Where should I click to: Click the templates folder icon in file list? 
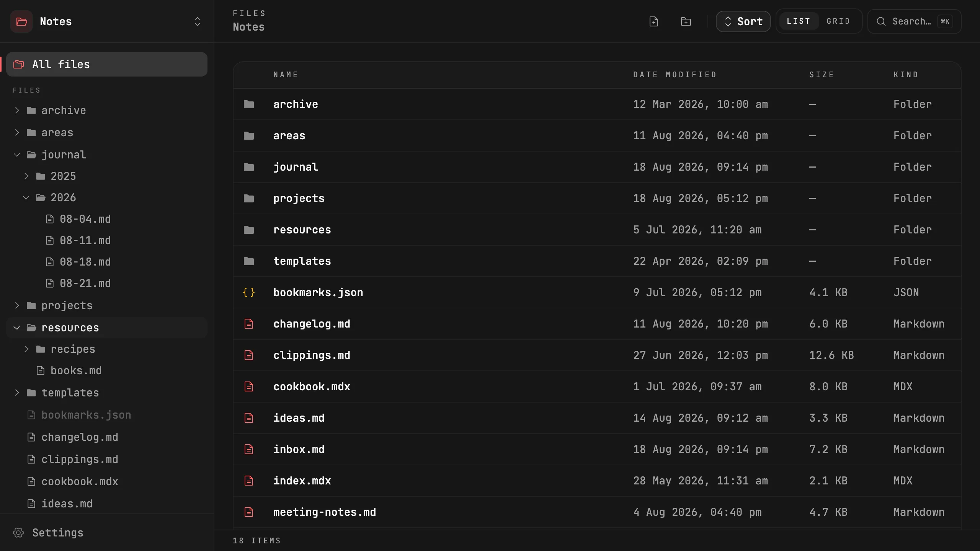coord(249,261)
